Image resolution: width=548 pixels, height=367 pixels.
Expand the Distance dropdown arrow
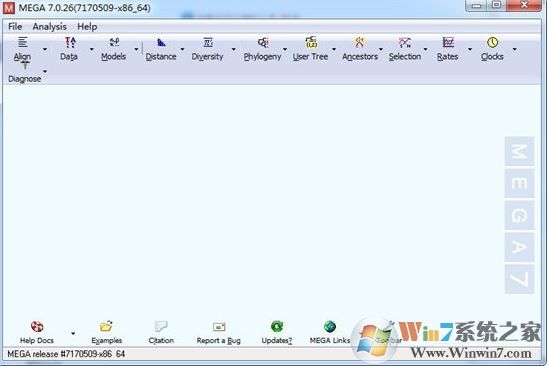[182, 49]
